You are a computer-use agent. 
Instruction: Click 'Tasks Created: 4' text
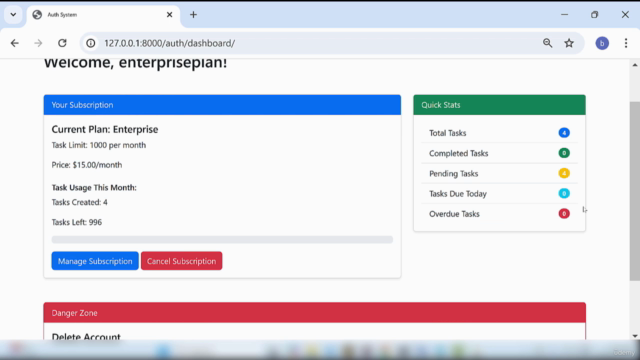tap(80, 202)
